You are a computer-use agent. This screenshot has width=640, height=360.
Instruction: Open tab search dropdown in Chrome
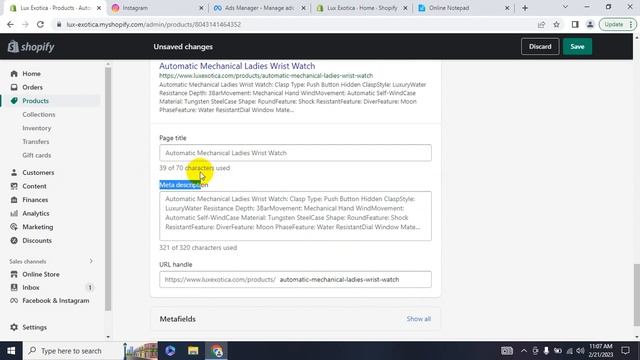point(565,7)
